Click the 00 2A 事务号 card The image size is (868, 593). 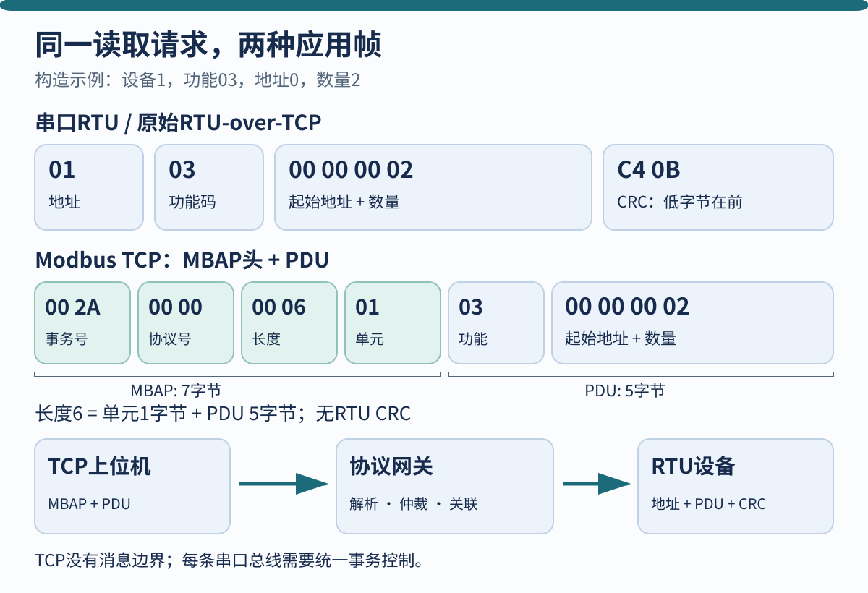[82, 323]
